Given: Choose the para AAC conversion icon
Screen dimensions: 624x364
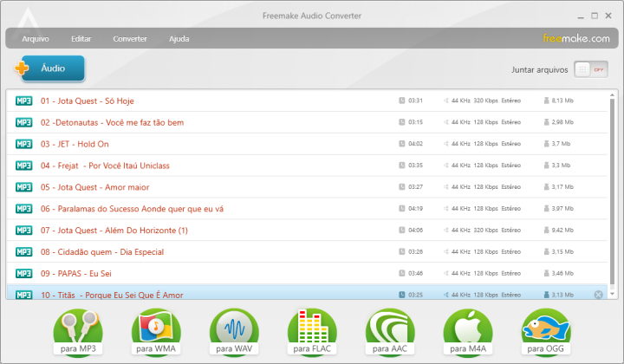Looking at the screenshot, I should coord(390,332).
